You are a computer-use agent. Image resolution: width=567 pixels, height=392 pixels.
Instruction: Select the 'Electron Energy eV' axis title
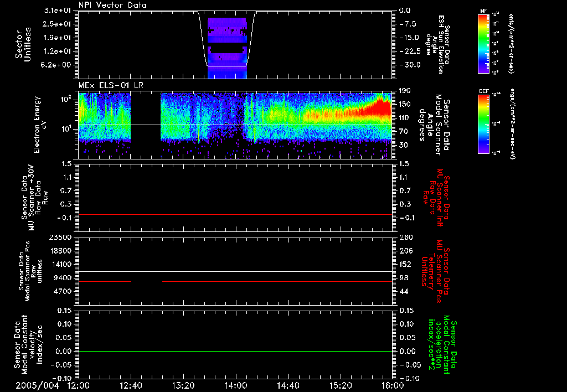pos(40,125)
